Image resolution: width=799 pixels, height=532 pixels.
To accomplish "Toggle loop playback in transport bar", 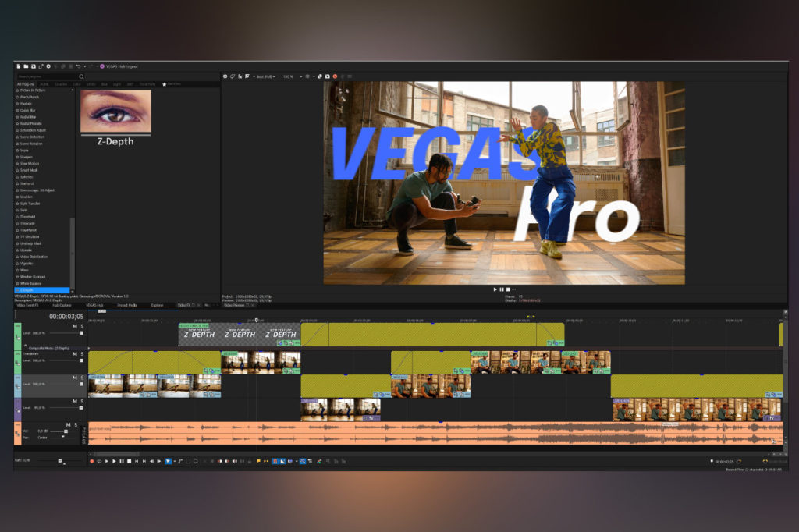I will pos(99,461).
